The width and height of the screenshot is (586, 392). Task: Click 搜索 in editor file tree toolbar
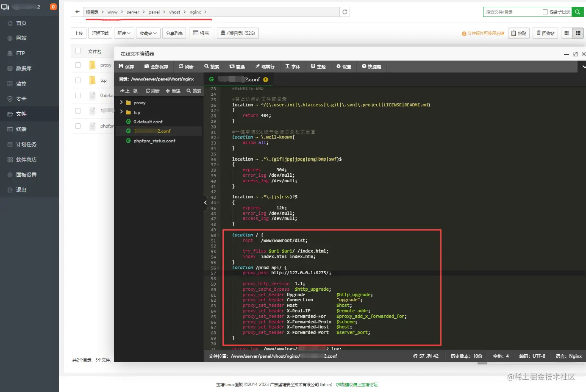pos(194,91)
